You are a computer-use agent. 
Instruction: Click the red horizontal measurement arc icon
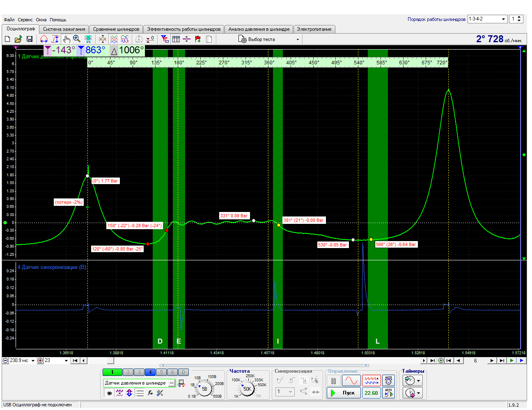(44, 39)
